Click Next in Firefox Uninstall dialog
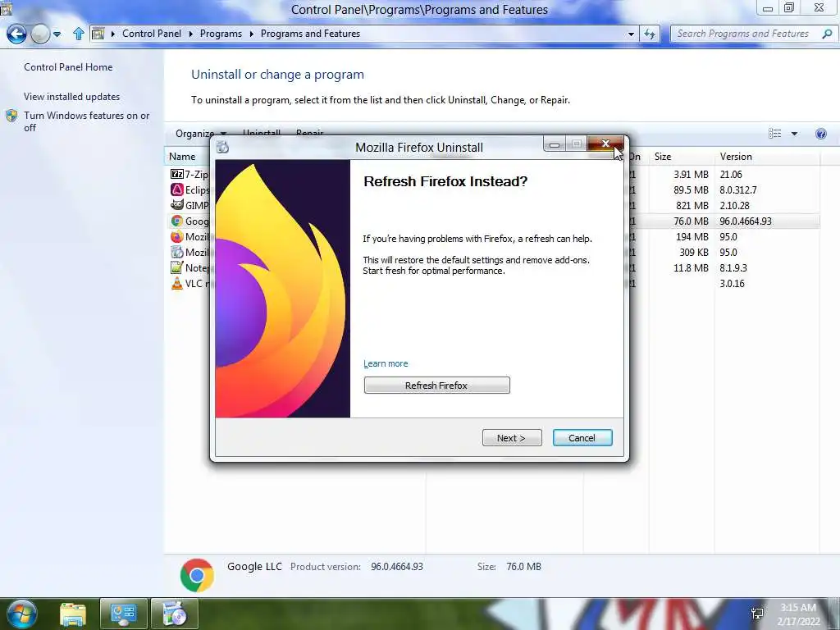The image size is (840, 630). pyautogui.click(x=512, y=438)
